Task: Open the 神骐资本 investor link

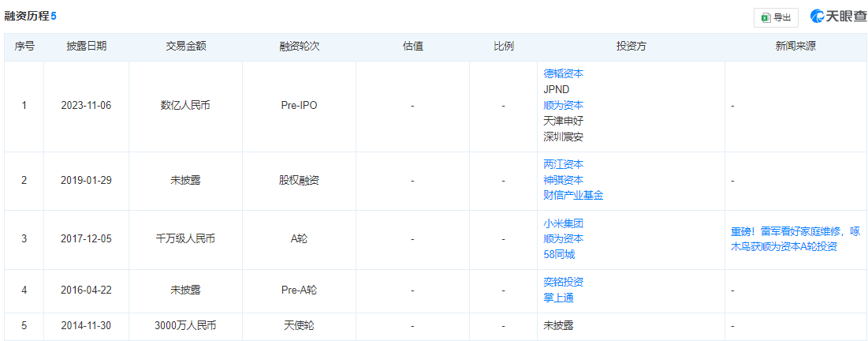Action: click(564, 180)
